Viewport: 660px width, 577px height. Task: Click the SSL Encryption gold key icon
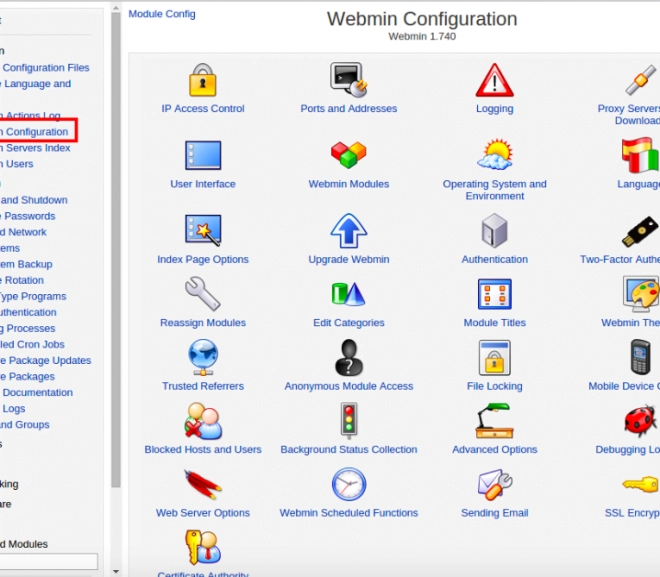(640, 484)
